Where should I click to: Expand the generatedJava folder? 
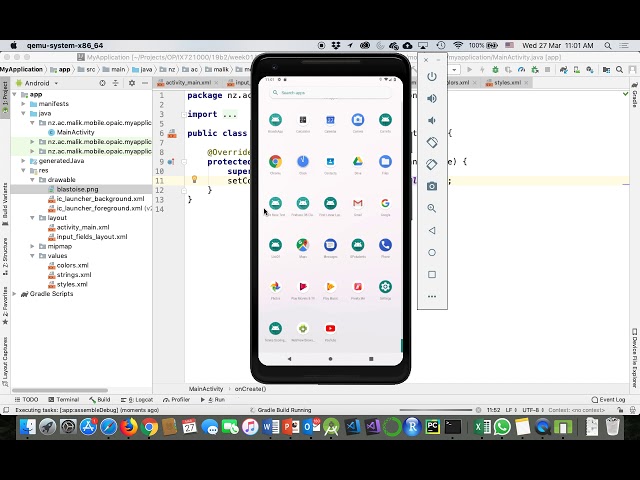click(x=24, y=161)
